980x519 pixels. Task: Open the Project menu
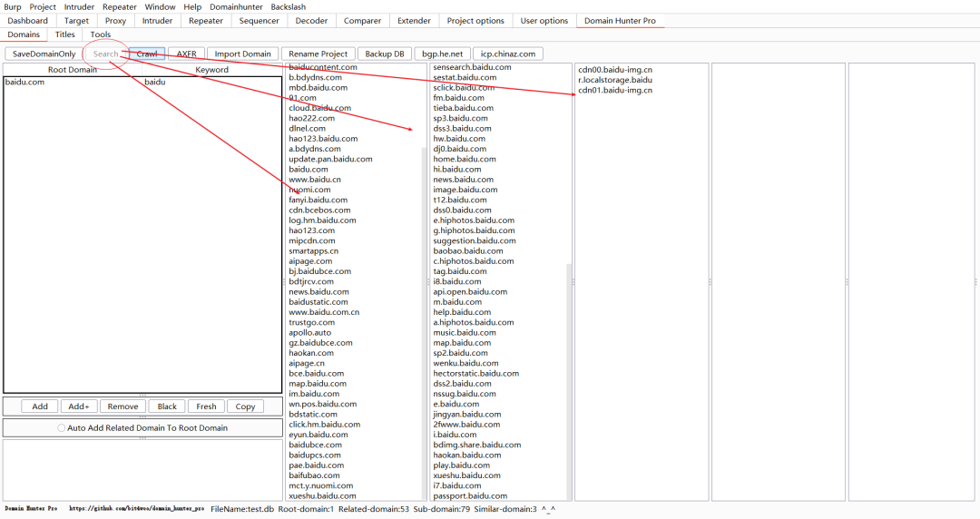pyautogui.click(x=43, y=7)
